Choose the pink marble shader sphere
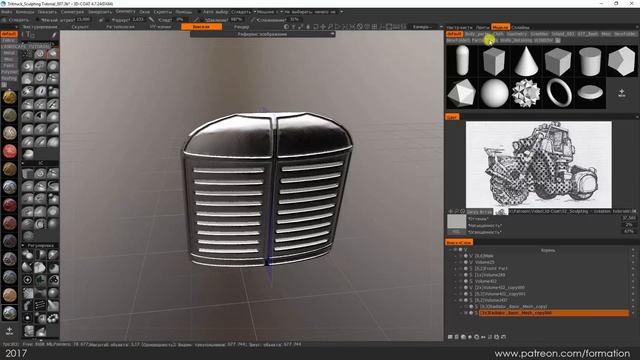The width and height of the screenshot is (640, 360). pyautogui.click(x=9, y=133)
